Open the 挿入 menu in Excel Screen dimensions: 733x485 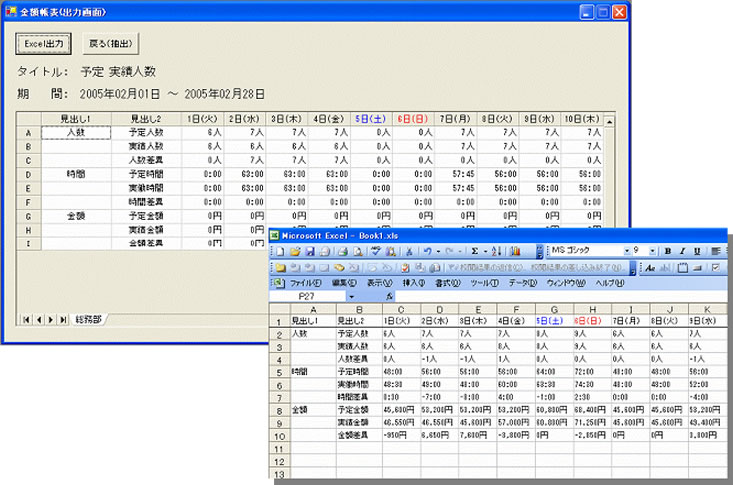(x=414, y=283)
